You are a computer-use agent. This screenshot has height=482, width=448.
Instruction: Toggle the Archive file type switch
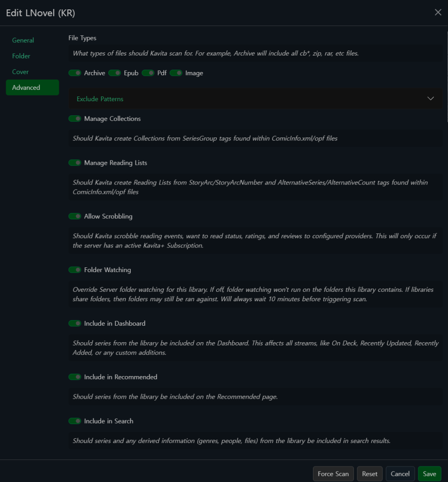(x=75, y=73)
